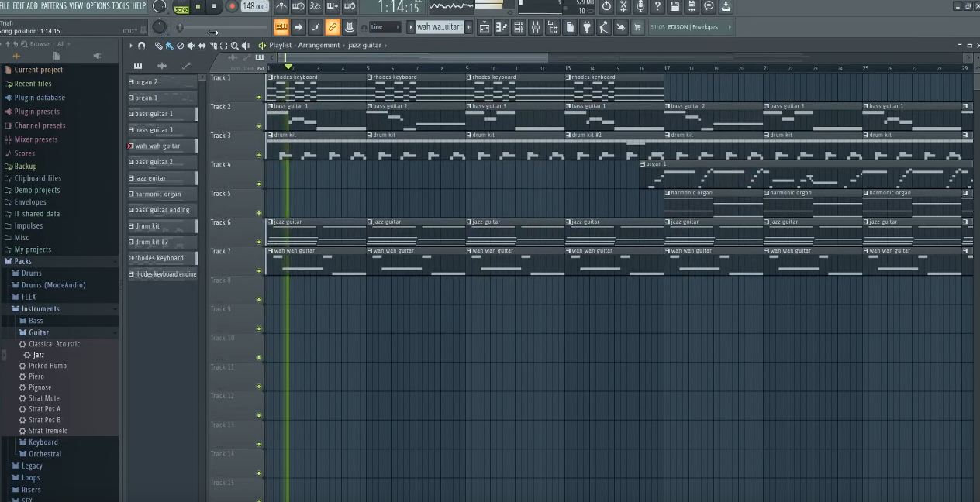980x502 pixels.
Task: Click the Undo history icon
Action: (x=606, y=6)
